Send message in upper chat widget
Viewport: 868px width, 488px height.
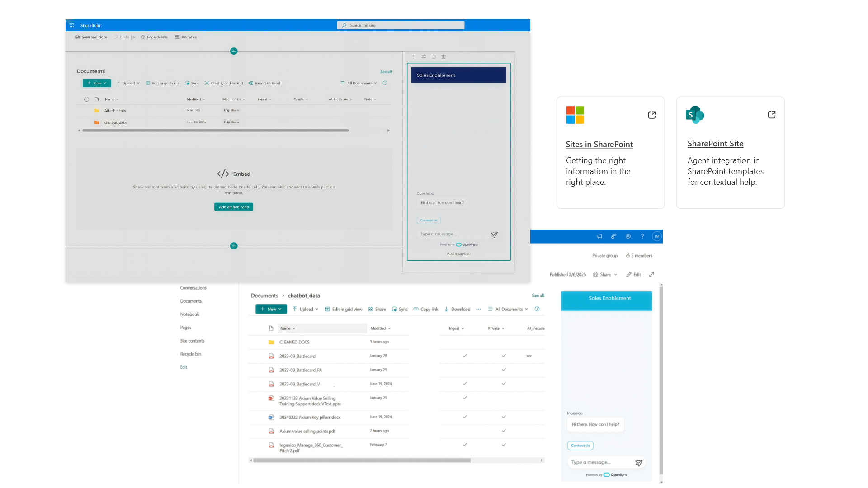coord(494,235)
